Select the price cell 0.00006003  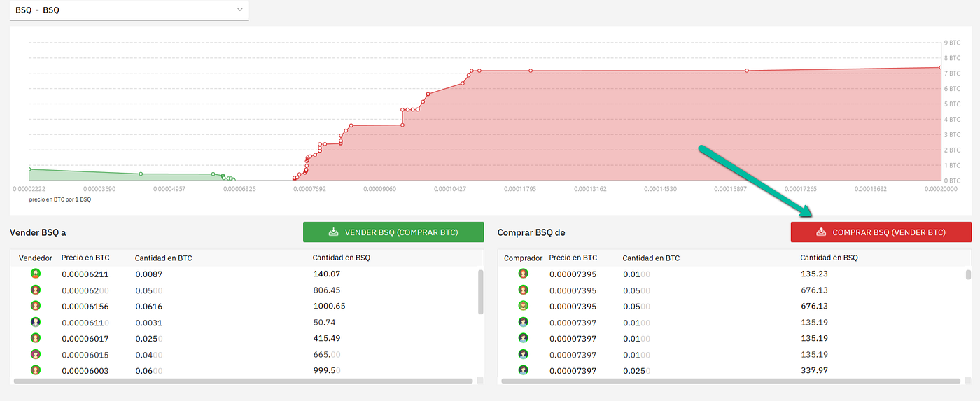85,371
